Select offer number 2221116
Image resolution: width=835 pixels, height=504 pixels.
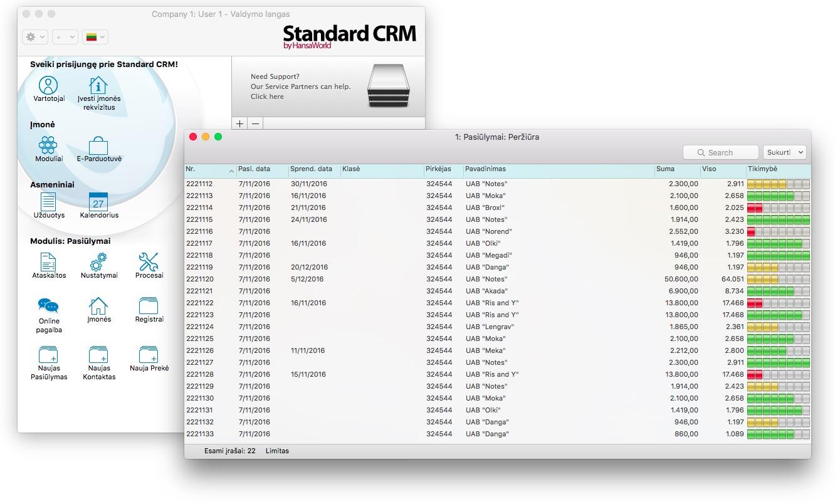pyautogui.click(x=199, y=231)
